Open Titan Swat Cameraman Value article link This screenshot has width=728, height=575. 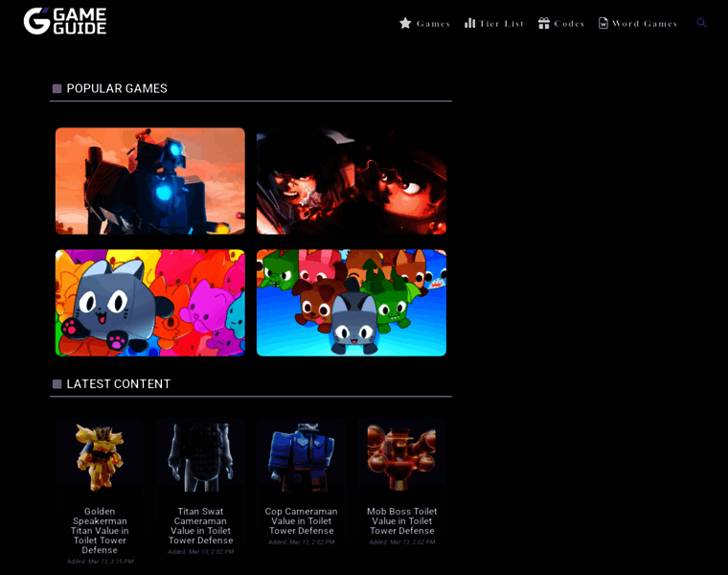point(200,526)
